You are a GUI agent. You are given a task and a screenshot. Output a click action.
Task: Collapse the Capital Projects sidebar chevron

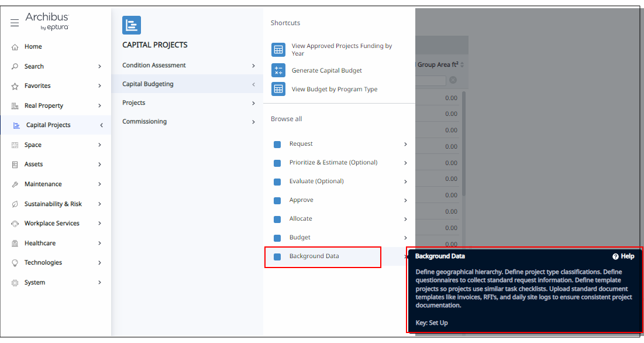[x=101, y=125]
